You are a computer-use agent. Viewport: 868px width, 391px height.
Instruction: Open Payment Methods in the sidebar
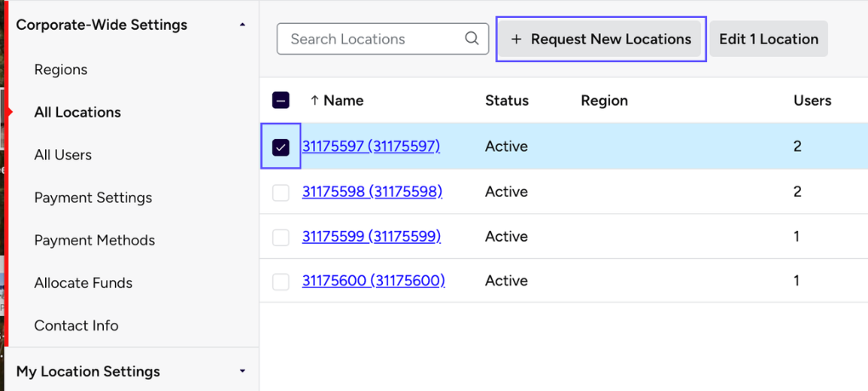click(94, 240)
